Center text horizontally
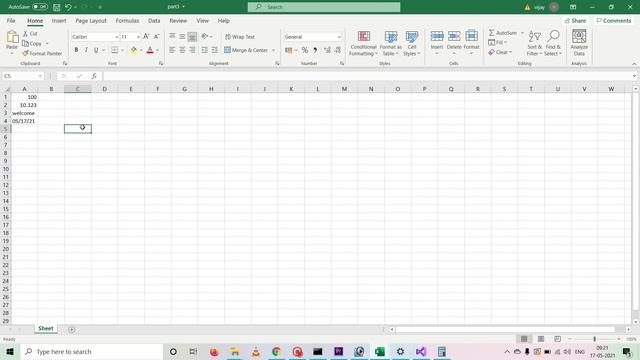Image resolution: width=640 pixels, height=360 pixels. [182, 50]
